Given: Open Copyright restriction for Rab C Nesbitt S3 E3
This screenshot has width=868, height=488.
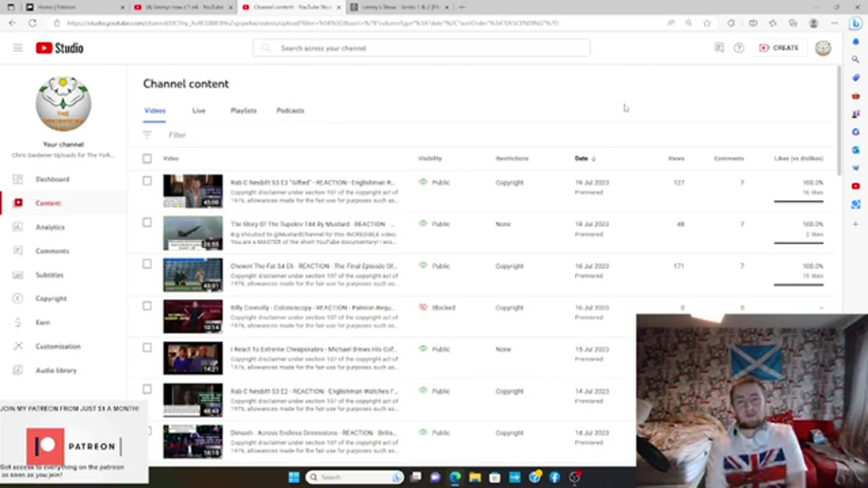Looking at the screenshot, I should (x=509, y=182).
